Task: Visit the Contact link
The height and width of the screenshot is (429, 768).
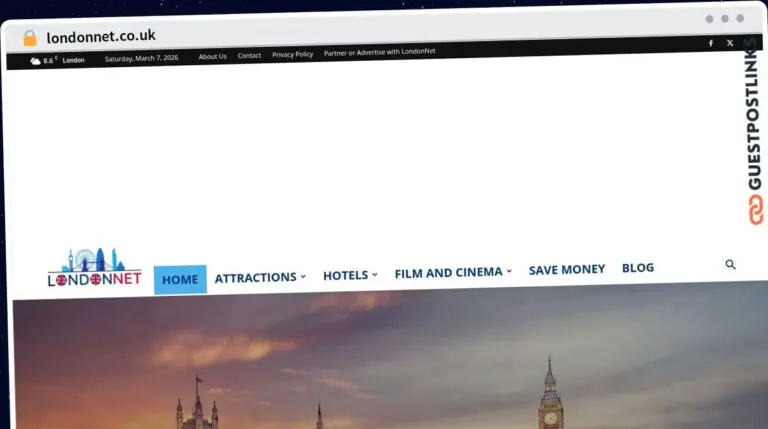Action: coord(249,55)
